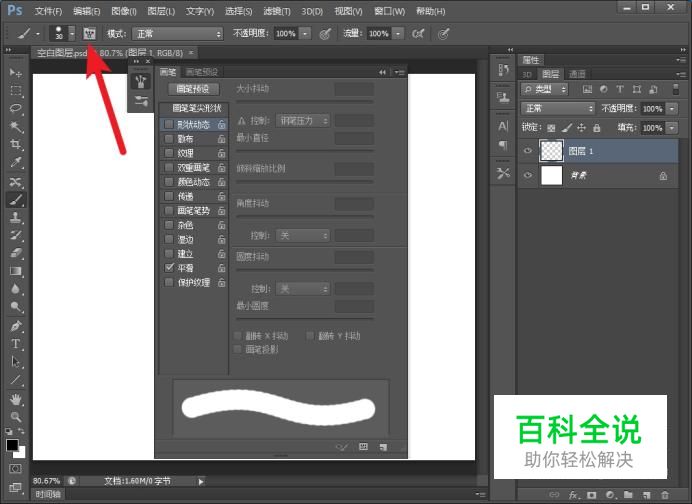Delete layer with trash icon
692x504 pixels.
pyautogui.click(x=665, y=495)
